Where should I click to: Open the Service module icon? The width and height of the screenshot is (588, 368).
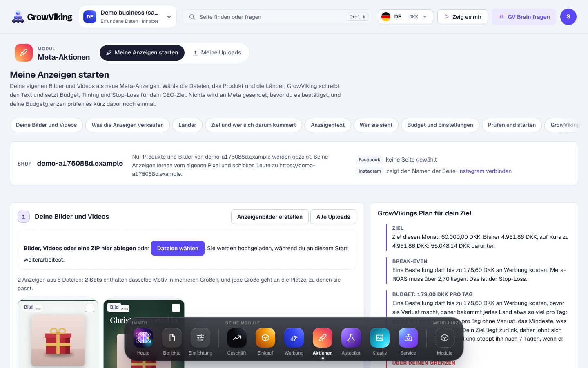(x=408, y=338)
